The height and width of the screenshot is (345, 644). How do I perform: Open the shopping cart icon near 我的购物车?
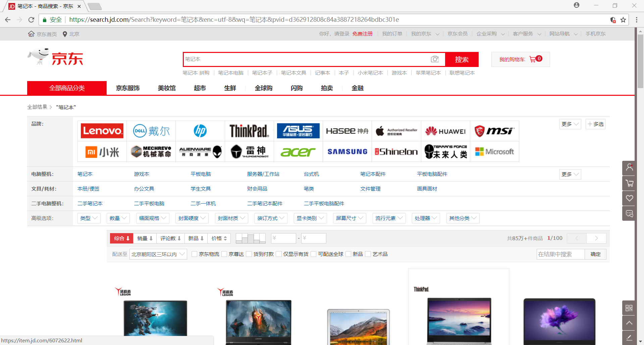click(532, 59)
